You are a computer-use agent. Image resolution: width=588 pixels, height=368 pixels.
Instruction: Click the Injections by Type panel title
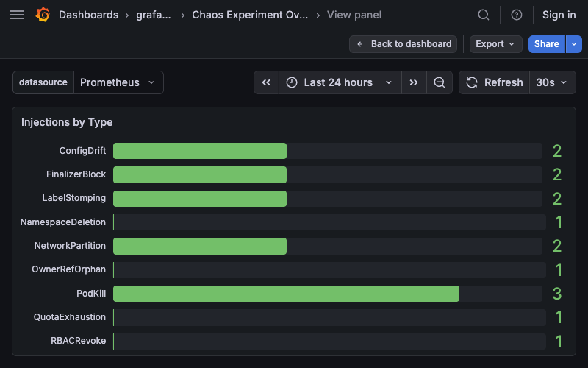pyautogui.click(x=67, y=122)
